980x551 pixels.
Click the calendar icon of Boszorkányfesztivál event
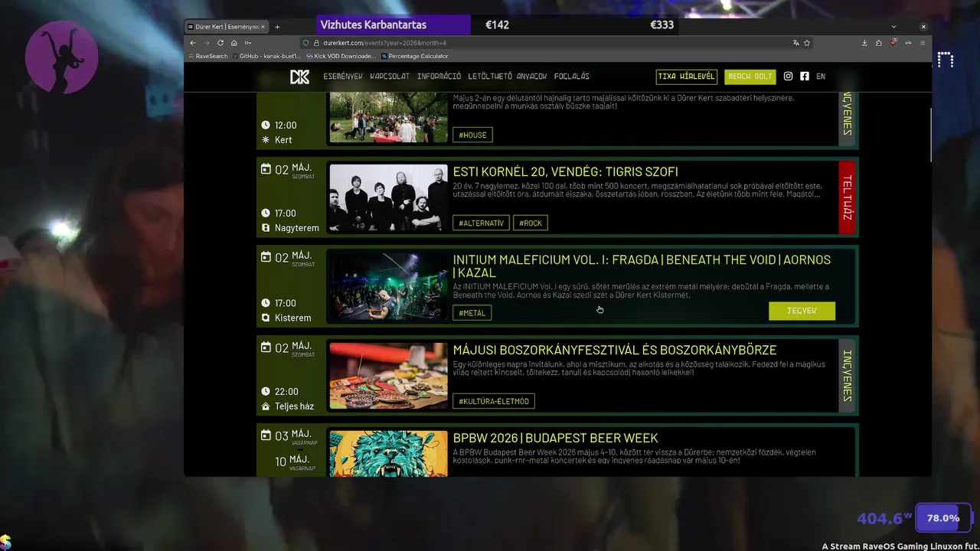[x=266, y=347]
